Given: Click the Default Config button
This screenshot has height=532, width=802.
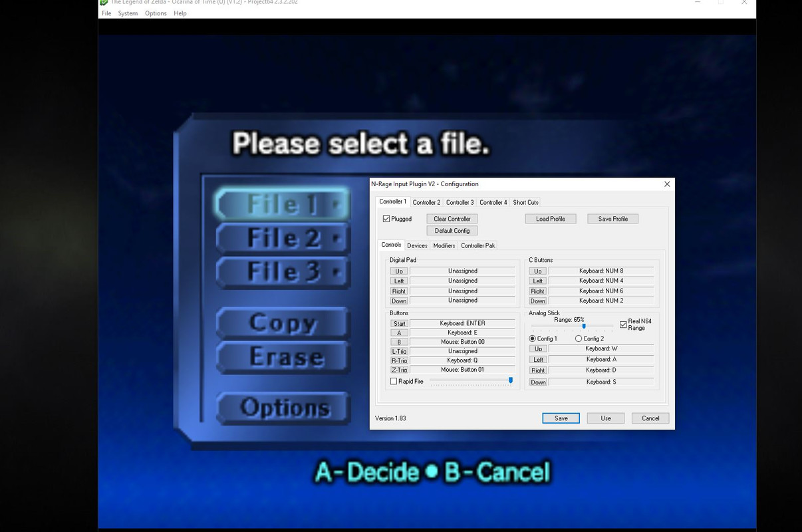Looking at the screenshot, I should tap(452, 231).
